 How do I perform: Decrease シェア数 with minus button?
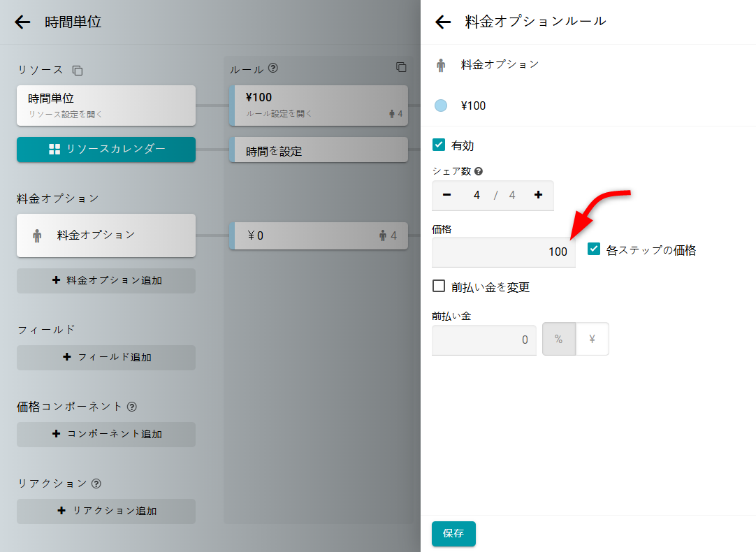[447, 195]
